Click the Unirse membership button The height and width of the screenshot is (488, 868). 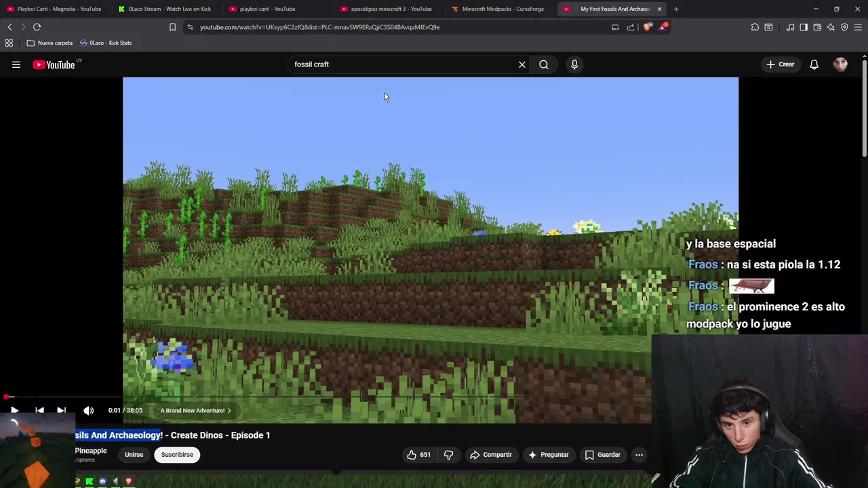point(134,455)
